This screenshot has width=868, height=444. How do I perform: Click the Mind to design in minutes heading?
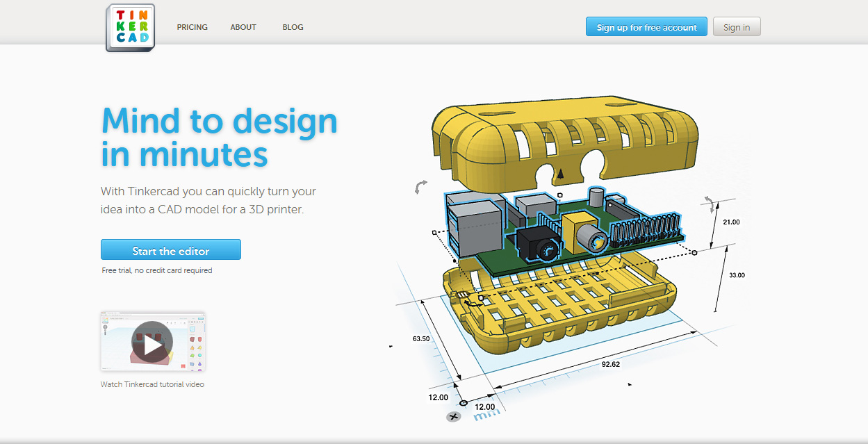(219, 136)
